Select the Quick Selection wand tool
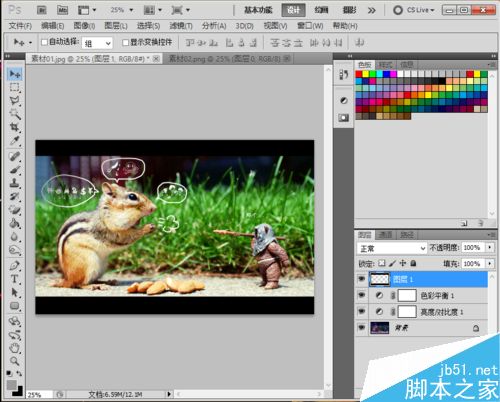 pos(15,114)
